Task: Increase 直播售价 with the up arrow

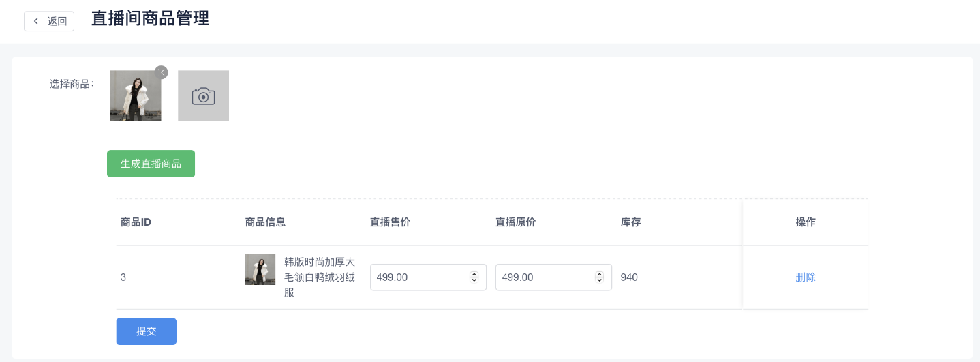Action: 474,274
